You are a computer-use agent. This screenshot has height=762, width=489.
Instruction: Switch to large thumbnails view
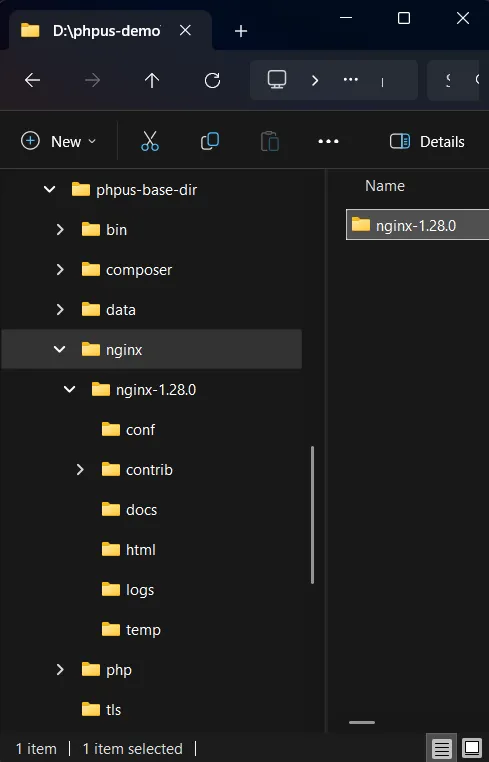click(x=472, y=748)
